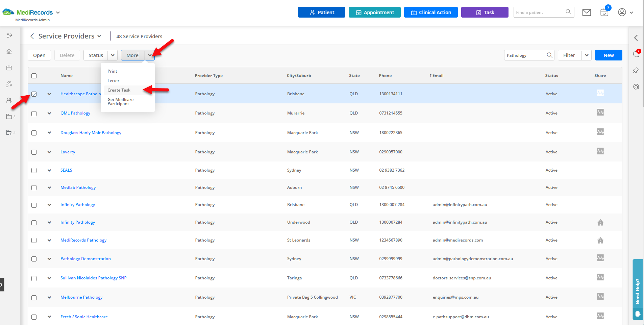Open the Filter dropdown arrow

click(587, 55)
